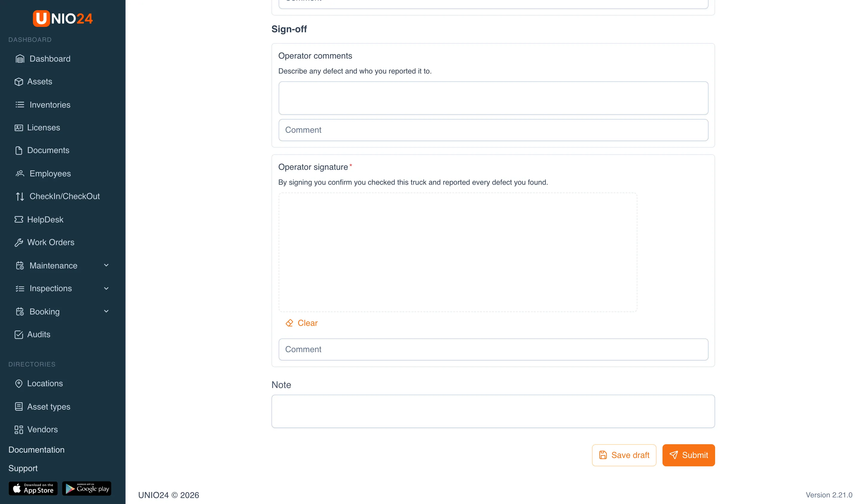Submit the inspection form

click(x=689, y=455)
